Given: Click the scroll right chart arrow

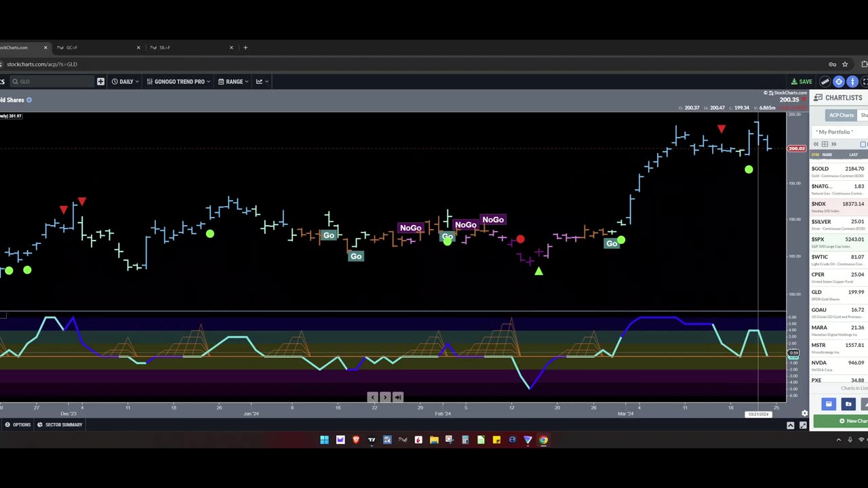Looking at the screenshot, I should coord(385,397).
